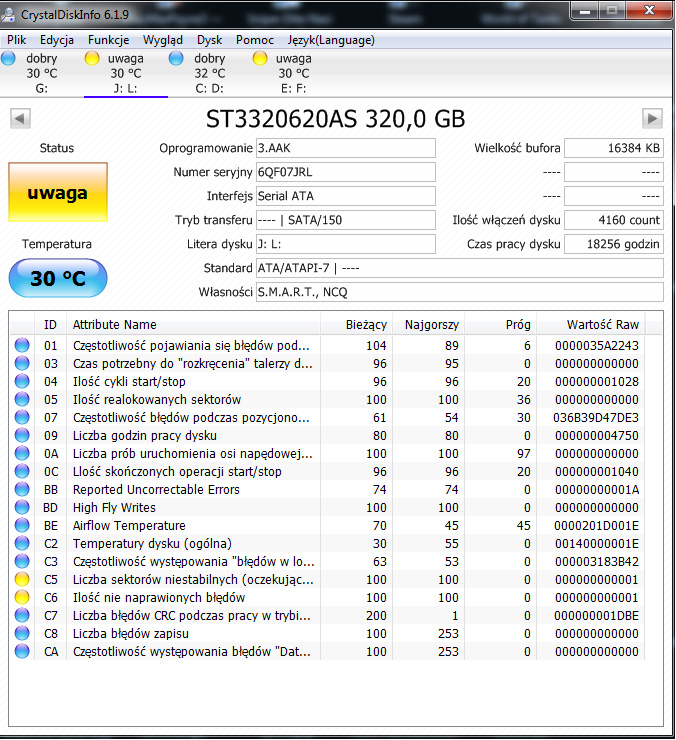Click blue status orb for C: D: disk
This screenshot has width=676, height=740.
[176, 59]
